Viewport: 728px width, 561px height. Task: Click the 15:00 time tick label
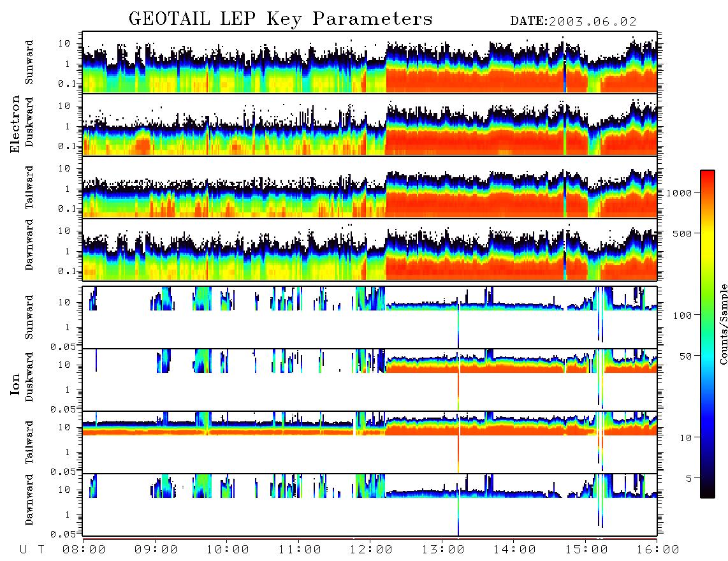click(586, 550)
